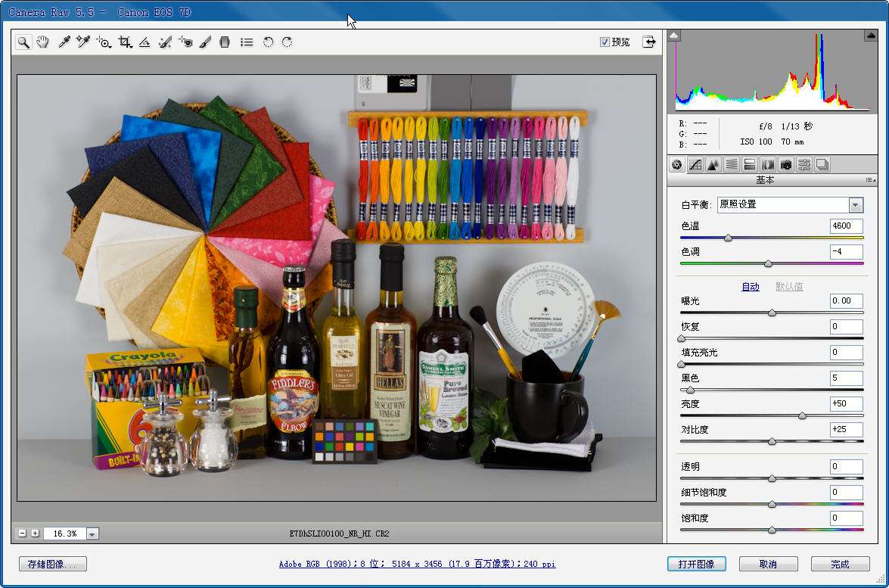Viewport: 889px width, 588px height.
Task: Switch to the Detail panel tab
Action: pos(713,164)
